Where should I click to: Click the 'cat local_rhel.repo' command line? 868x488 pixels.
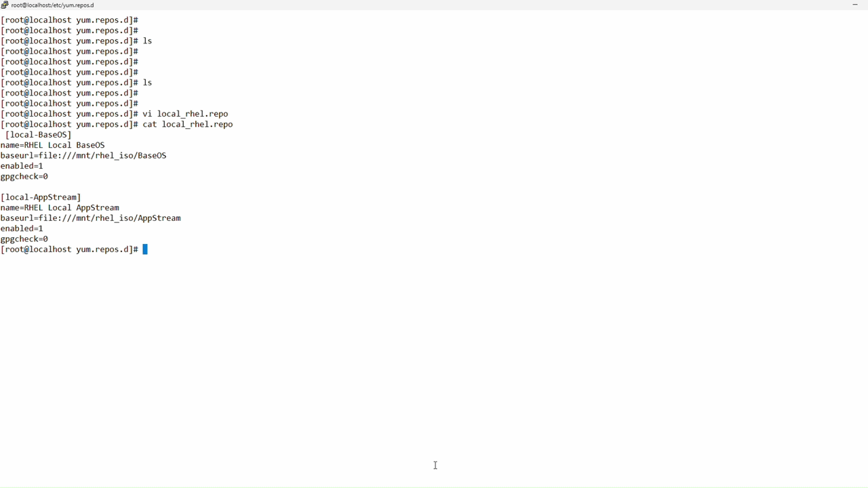(117, 124)
